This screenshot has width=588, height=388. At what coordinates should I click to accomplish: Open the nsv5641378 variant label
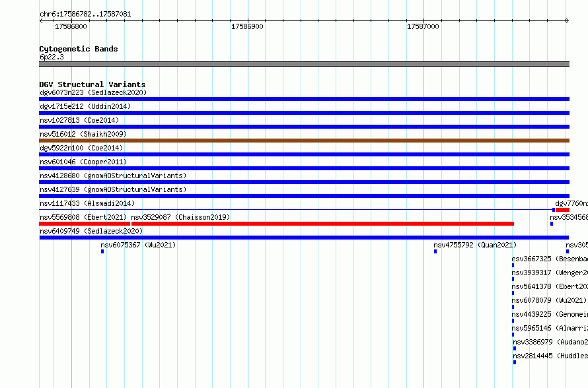click(x=550, y=286)
